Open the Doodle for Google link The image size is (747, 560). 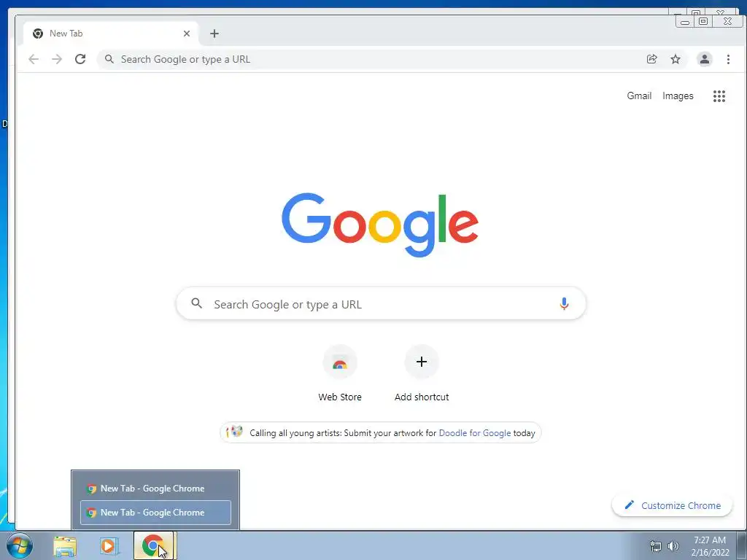point(474,433)
